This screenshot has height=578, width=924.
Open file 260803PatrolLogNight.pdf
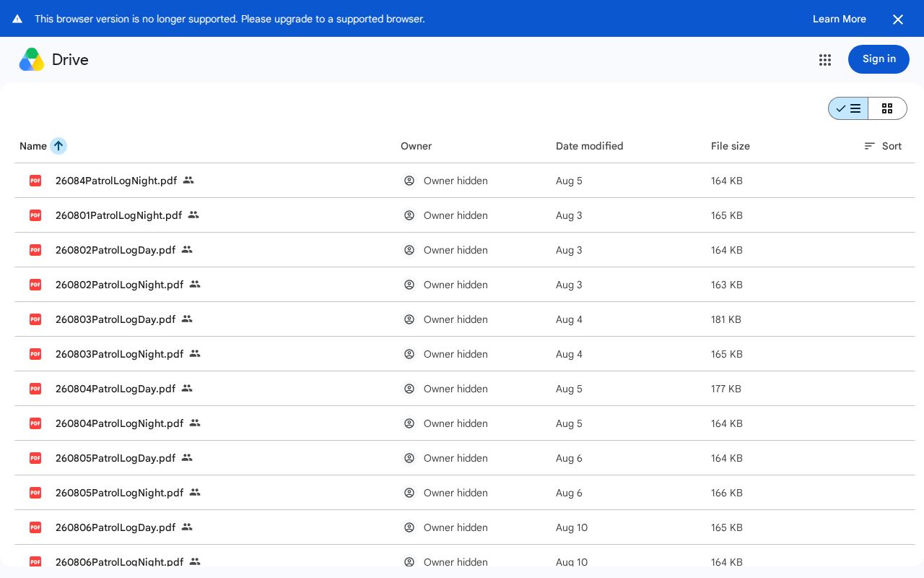pyautogui.click(x=120, y=354)
